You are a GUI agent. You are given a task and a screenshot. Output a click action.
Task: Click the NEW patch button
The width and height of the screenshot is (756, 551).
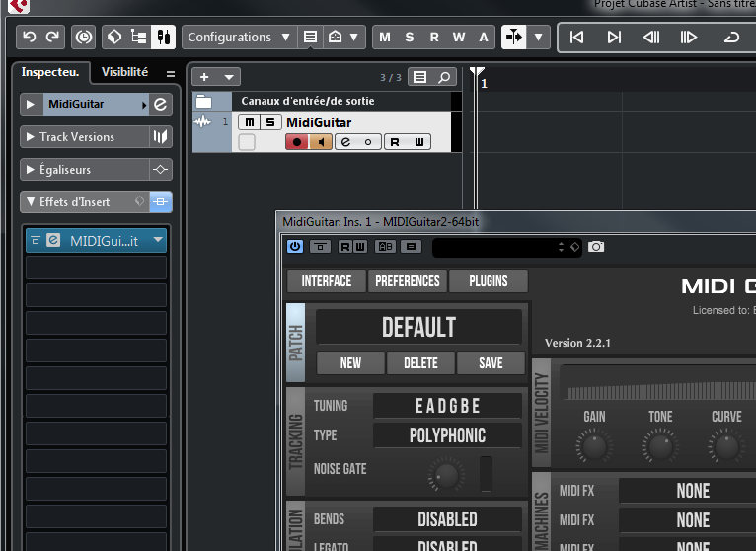350,363
